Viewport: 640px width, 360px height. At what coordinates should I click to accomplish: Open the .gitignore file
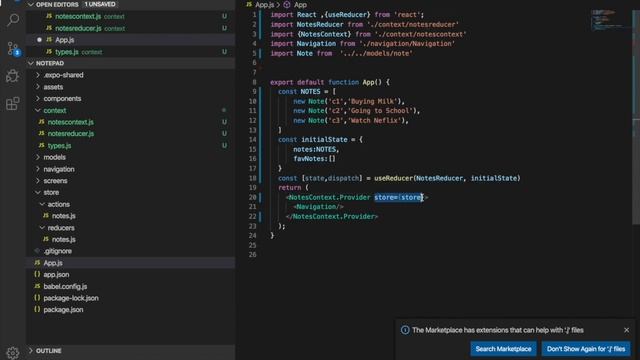tap(131, 251)
